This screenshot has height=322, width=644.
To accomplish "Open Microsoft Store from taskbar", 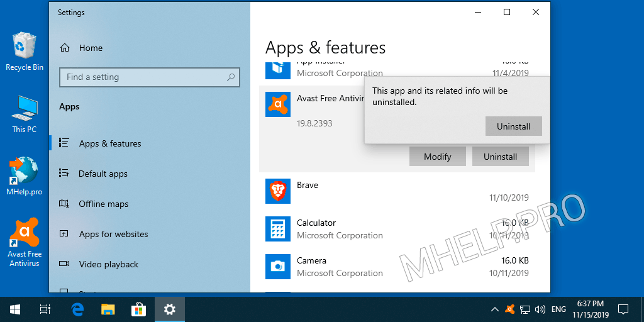I will pos(138,309).
